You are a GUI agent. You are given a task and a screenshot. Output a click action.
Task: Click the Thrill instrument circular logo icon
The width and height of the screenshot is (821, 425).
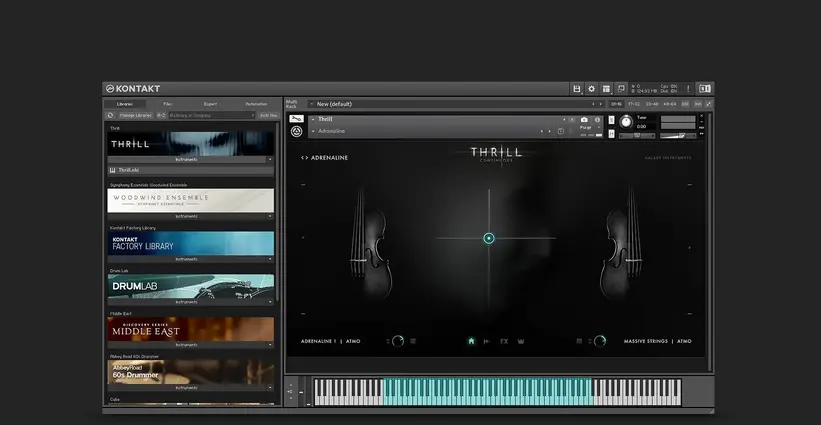[296, 131]
